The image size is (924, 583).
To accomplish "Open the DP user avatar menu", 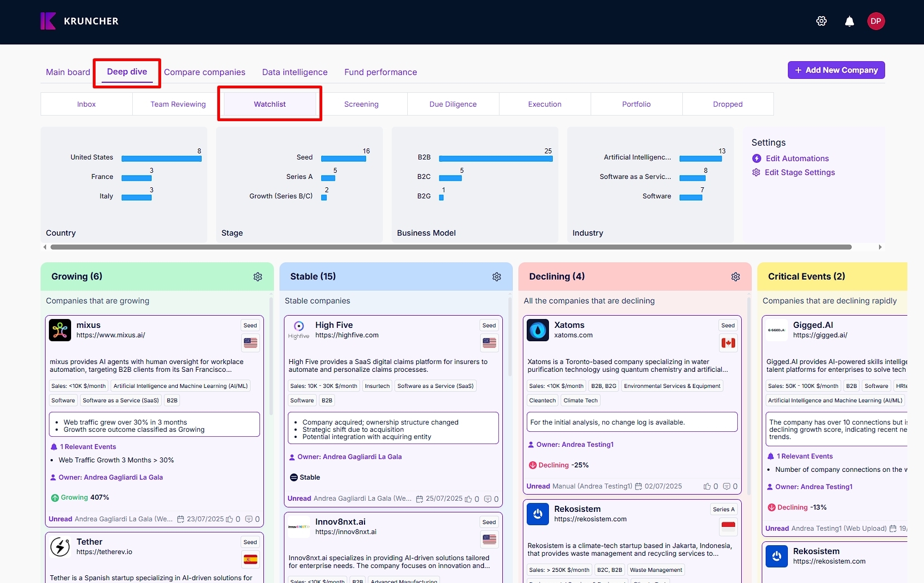I will 876,21.
